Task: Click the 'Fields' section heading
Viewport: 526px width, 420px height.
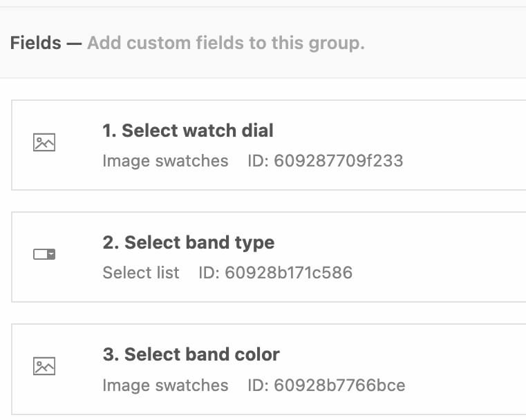Action: click(x=35, y=43)
